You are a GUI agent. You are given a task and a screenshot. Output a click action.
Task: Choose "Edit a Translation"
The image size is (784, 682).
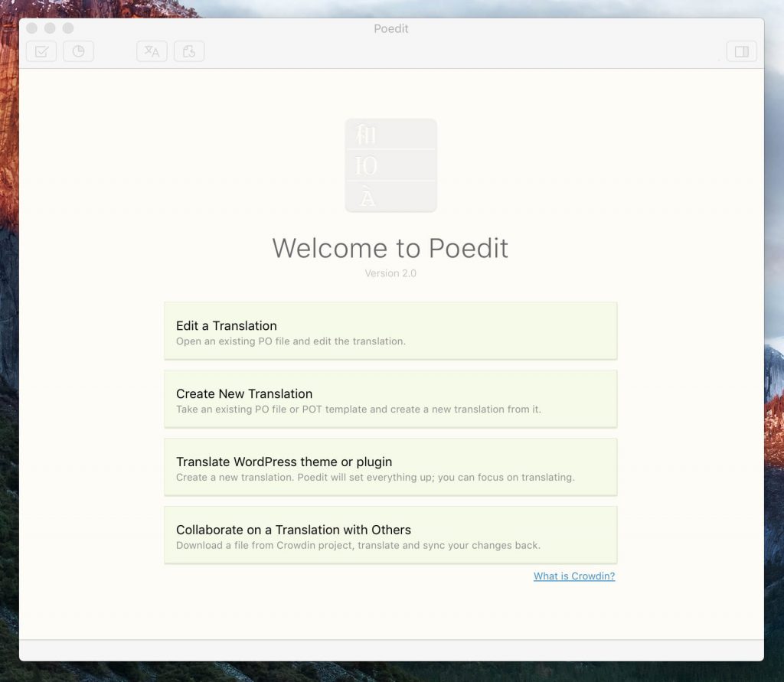pos(390,329)
